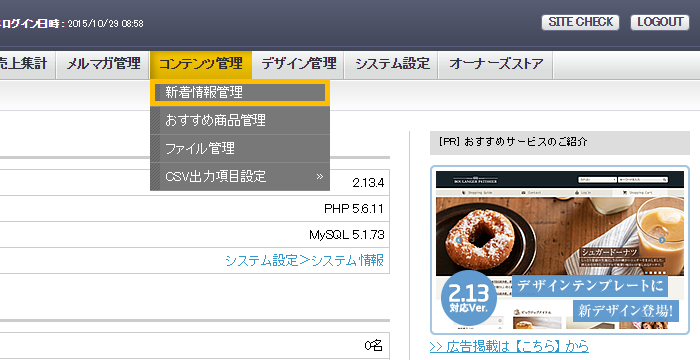Choose ファイル管理 from the submenu
This screenshot has height=360, width=700.
click(240, 148)
